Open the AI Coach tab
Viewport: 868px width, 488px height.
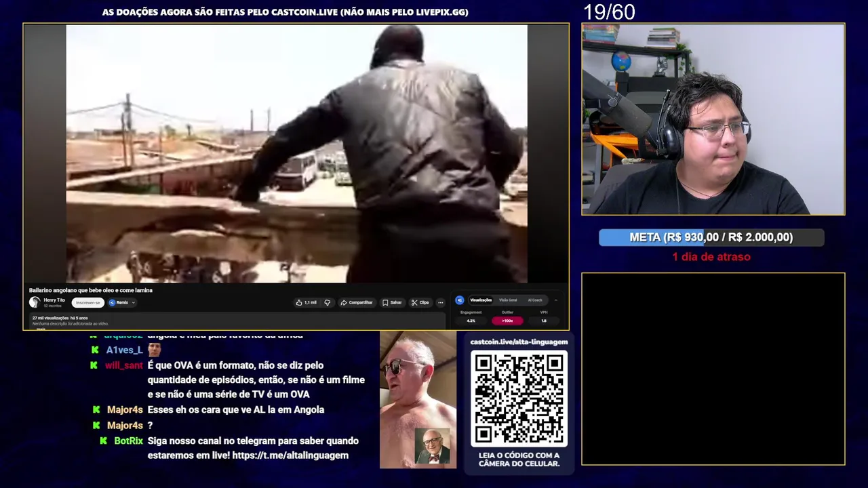click(x=535, y=300)
